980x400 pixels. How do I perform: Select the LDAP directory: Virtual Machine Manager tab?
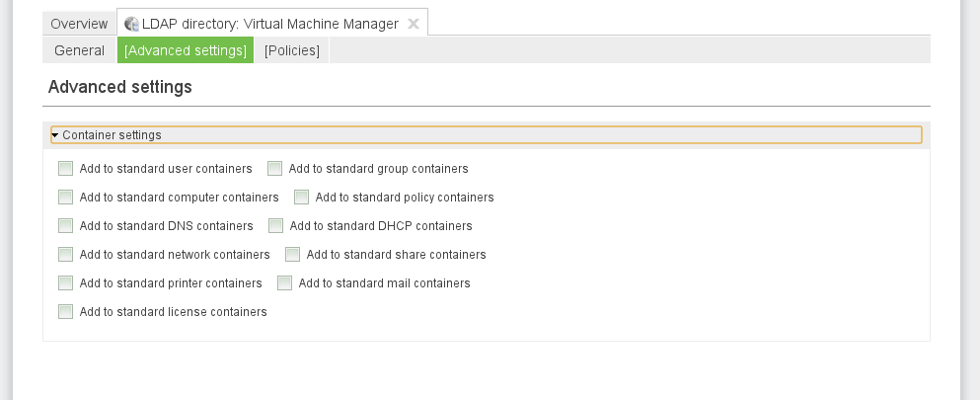point(269,24)
